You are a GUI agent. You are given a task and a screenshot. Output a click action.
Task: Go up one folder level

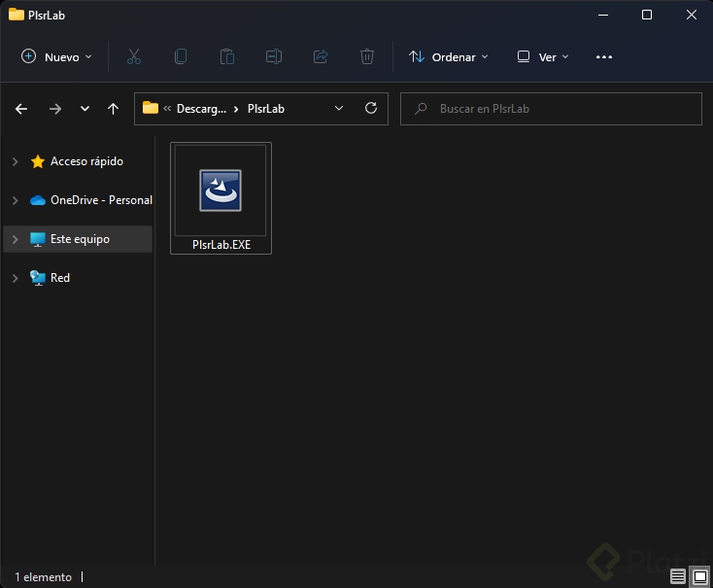click(113, 109)
